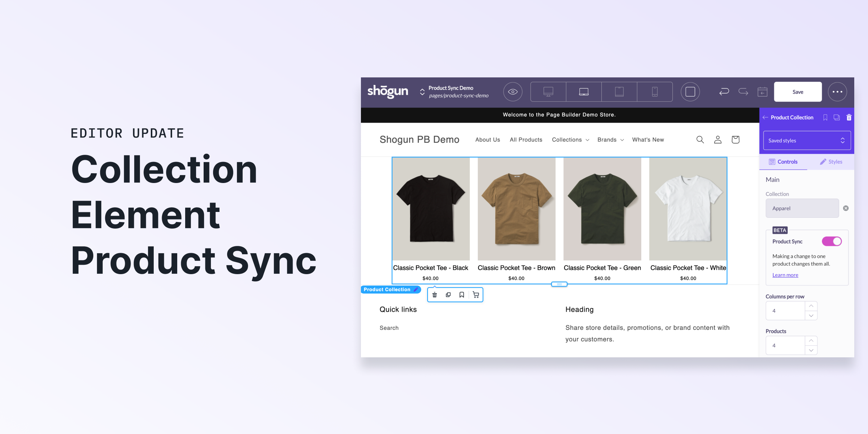Expand the Collections dropdown menu
This screenshot has height=434, width=868.
[570, 140]
